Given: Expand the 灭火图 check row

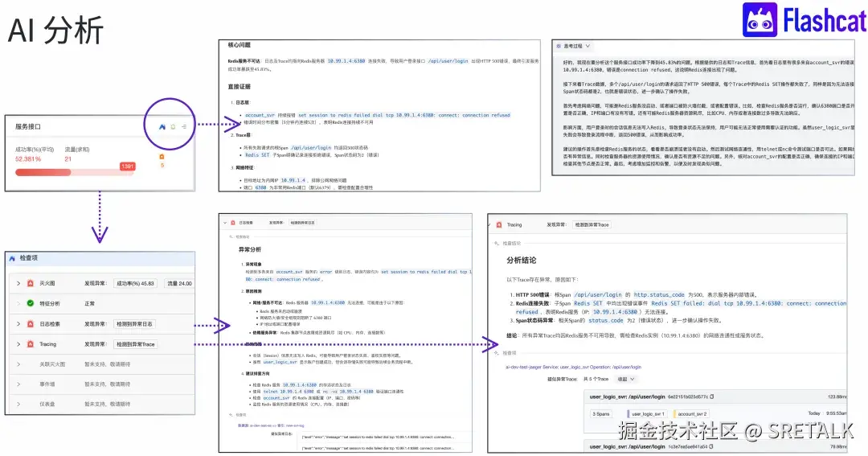Looking at the screenshot, I should tap(18, 283).
